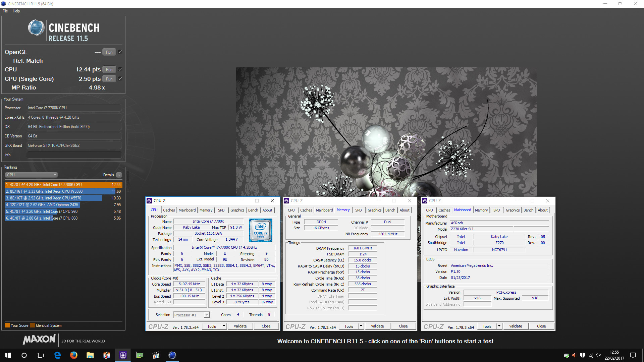Click the rendered scene image
Screen dimensions: 644x362
[386, 132]
